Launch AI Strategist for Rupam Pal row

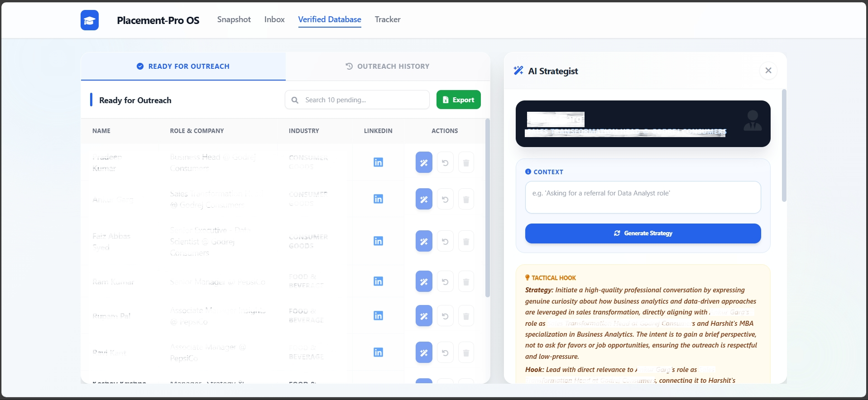click(424, 316)
